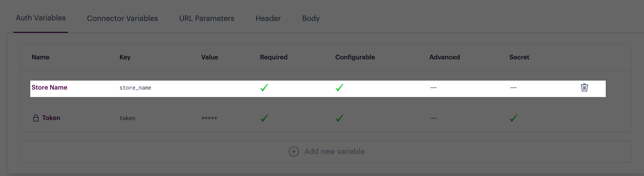This screenshot has width=644, height=176.
Task: Click the masked Token value field
Action: (x=209, y=118)
